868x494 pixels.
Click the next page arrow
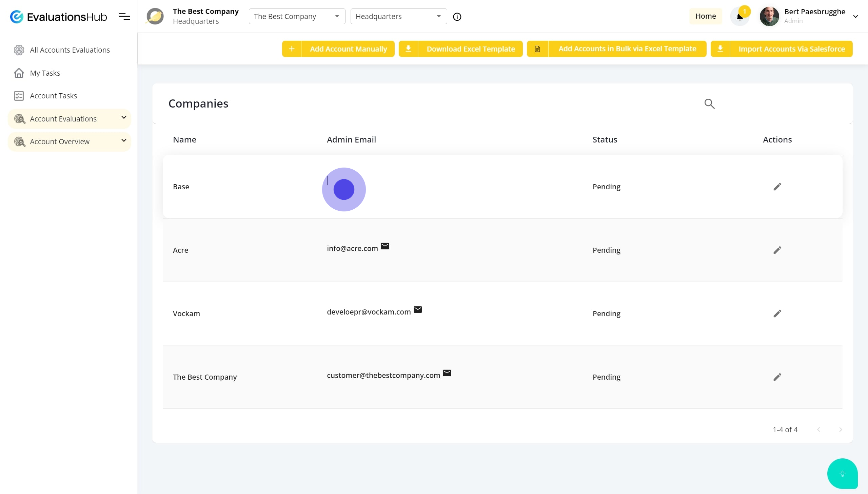click(840, 430)
